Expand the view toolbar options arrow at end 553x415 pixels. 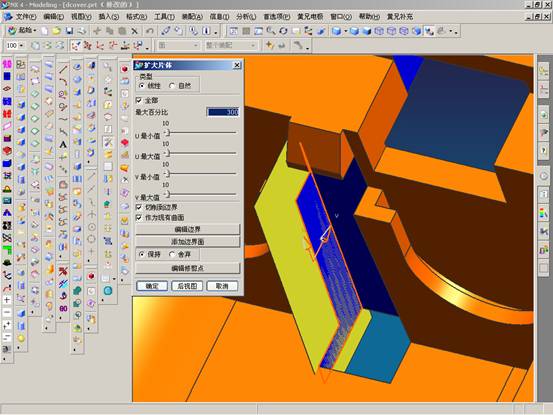tap(456, 33)
